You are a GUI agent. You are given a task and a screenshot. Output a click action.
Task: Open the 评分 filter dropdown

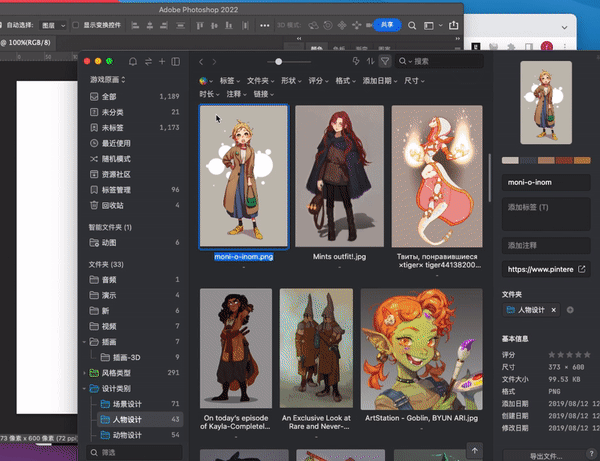pyautogui.click(x=318, y=81)
